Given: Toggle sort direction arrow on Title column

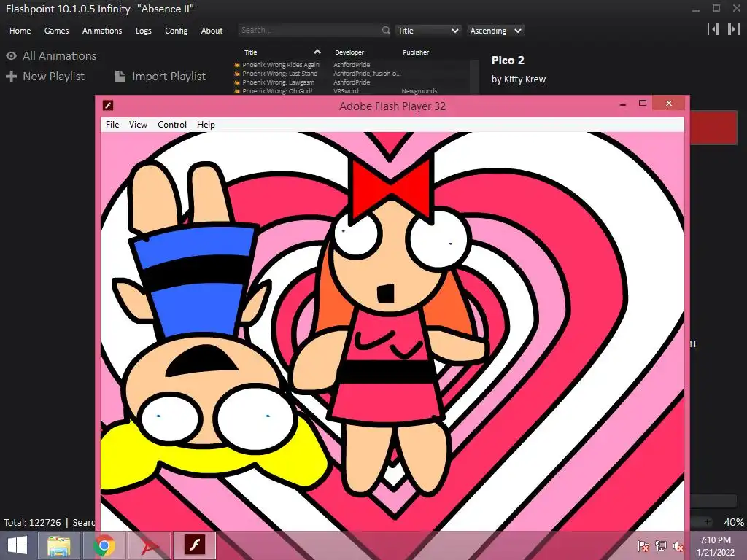Looking at the screenshot, I should tap(317, 52).
